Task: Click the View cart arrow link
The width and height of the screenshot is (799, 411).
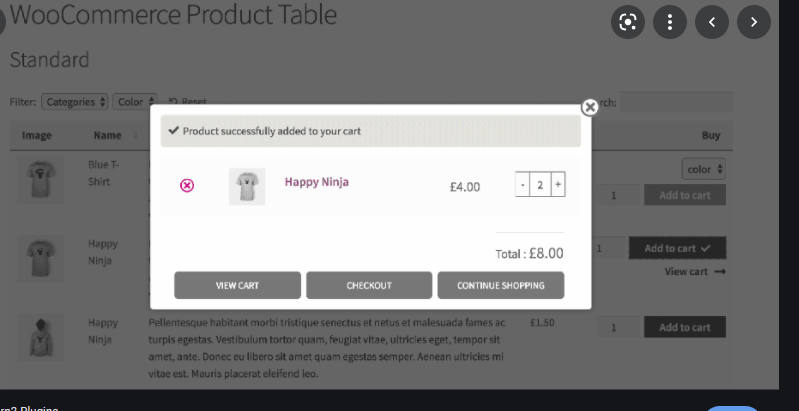Action: [x=695, y=271]
